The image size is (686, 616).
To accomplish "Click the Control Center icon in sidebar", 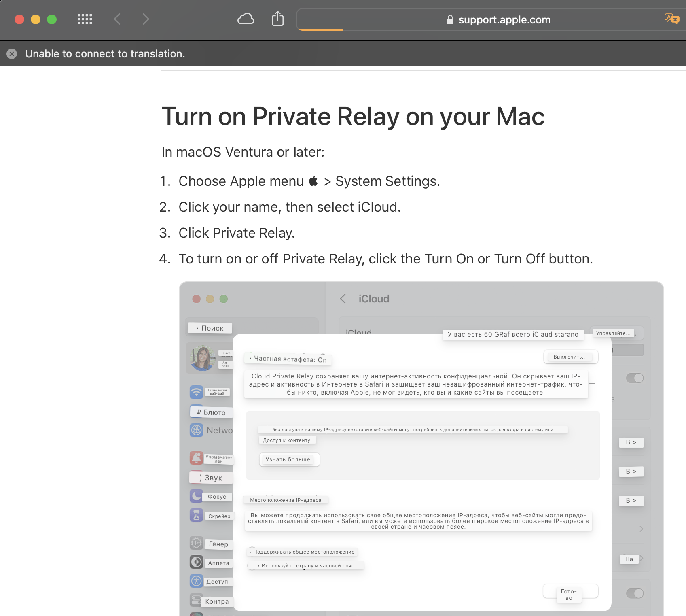I will click(x=197, y=600).
